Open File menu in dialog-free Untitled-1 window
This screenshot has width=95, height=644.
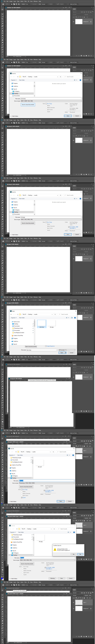point(5,1)
